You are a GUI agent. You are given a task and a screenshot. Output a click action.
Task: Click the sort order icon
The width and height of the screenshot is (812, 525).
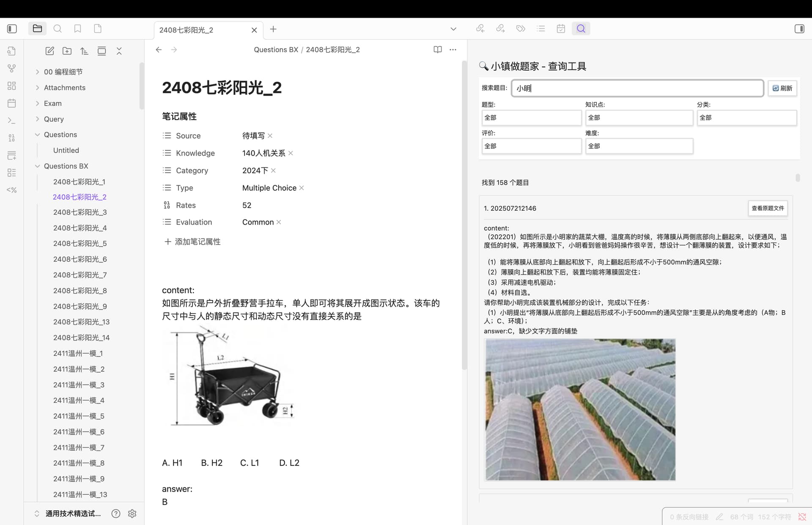[84, 51]
